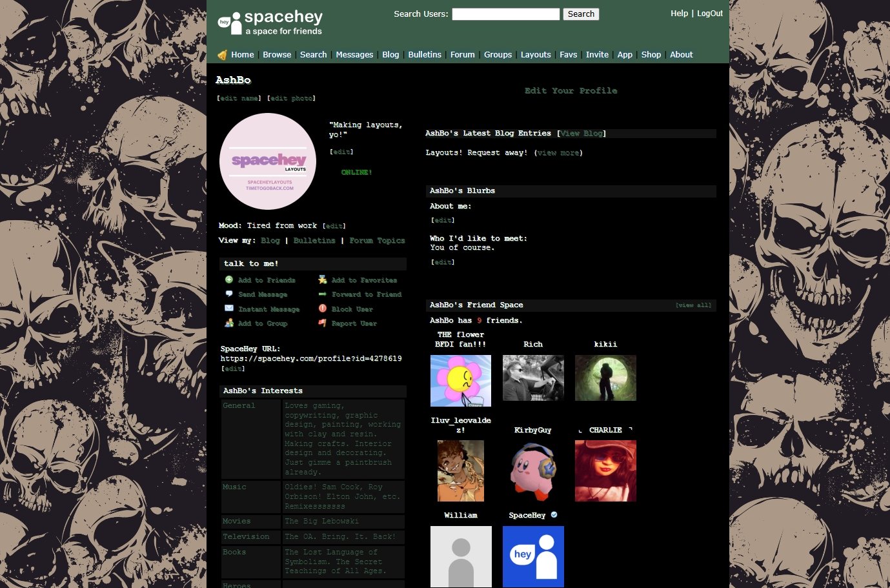This screenshot has height=588, width=890.
Task: Click view all in Friend Space
Action: coord(693,305)
